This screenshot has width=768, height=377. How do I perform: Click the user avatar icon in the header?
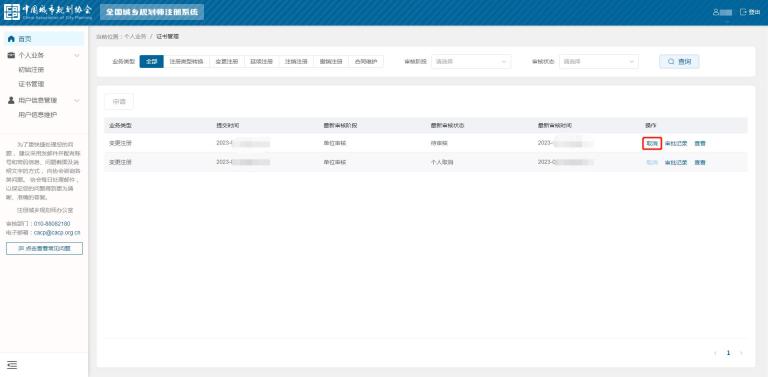[716, 12]
